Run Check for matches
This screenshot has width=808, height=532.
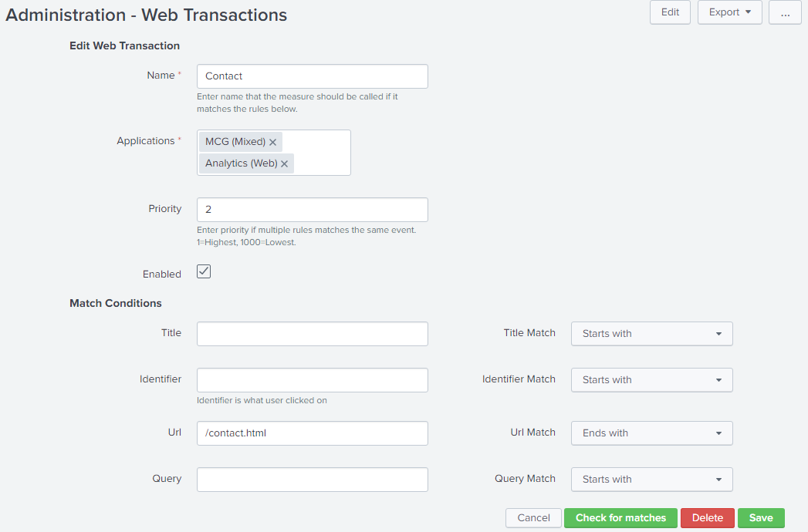tap(620, 517)
